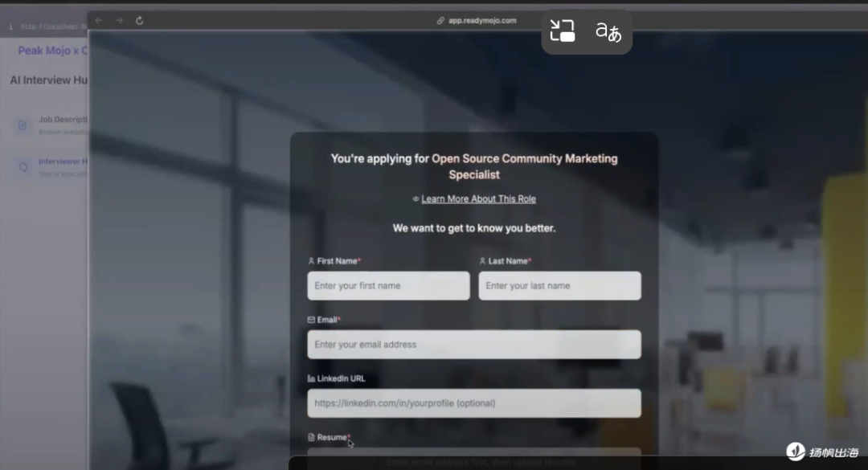Click the picture-in-picture overlay icon
The height and width of the screenshot is (470, 868).
[563, 31]
